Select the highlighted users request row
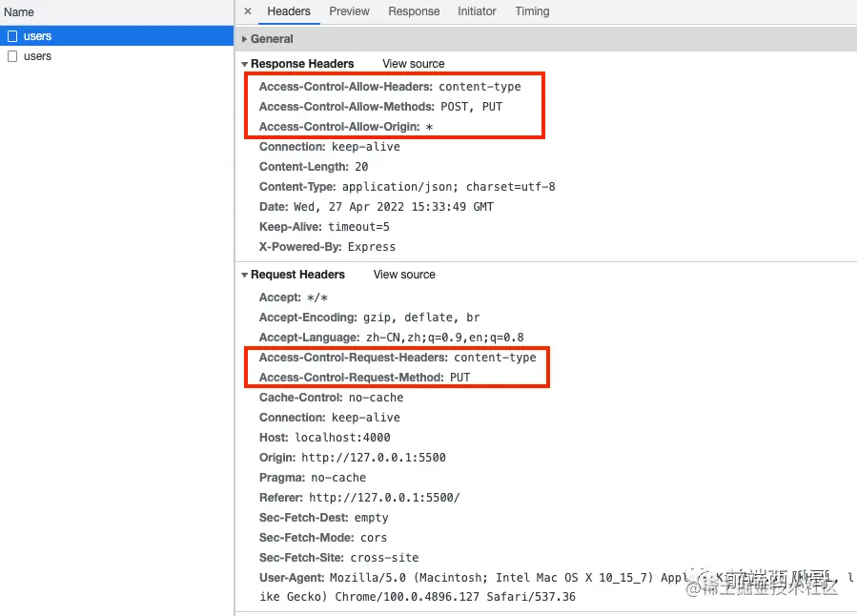This screenshot has width=857, height=616. point(117,36)
